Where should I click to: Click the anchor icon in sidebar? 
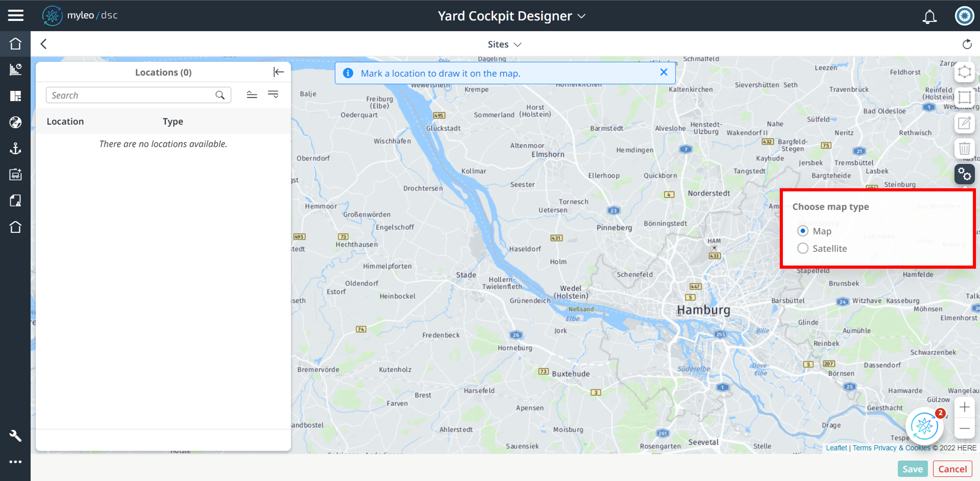click(15, 148)
